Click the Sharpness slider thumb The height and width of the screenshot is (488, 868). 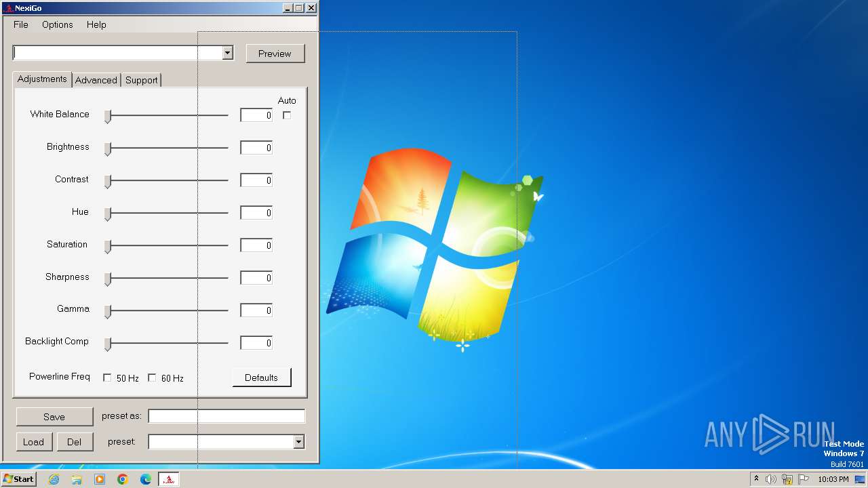pos(107,279)
